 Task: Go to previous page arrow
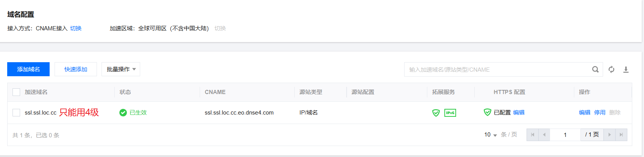click(544, 135)
